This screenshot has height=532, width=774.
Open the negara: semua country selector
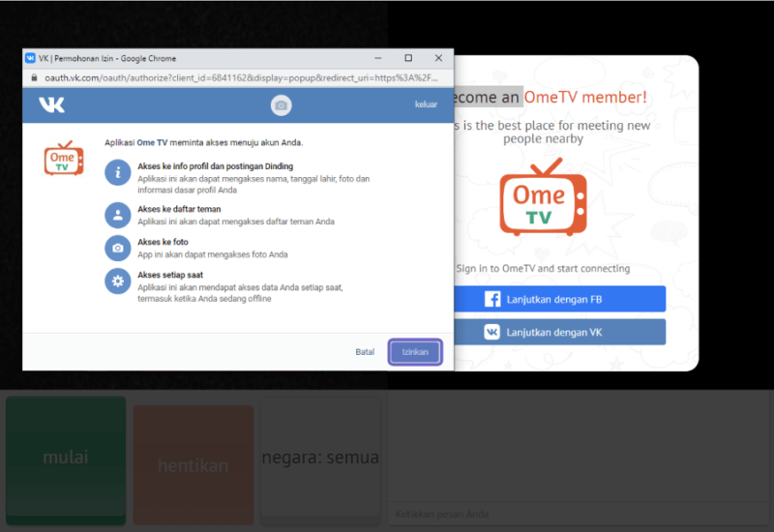point(319,458)
